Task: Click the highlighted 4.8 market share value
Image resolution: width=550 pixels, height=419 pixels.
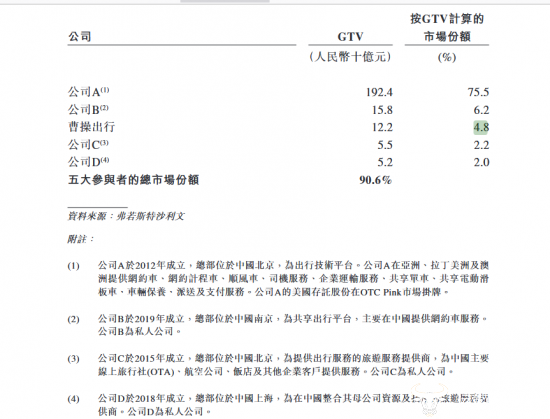Action: pos(481,127)
